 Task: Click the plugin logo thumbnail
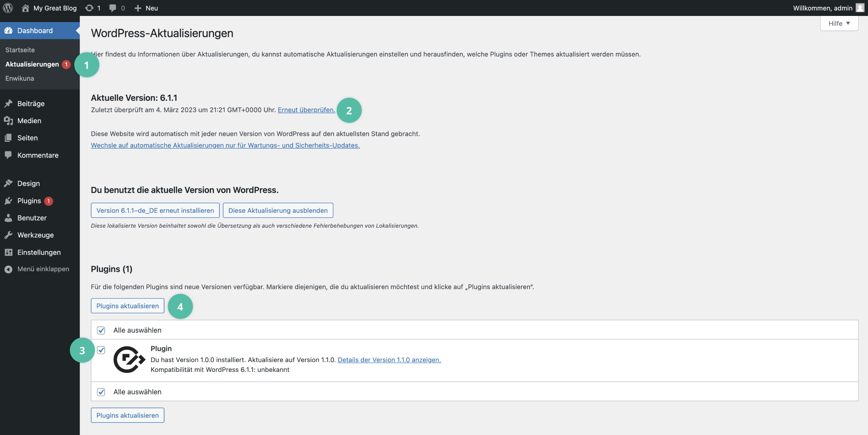(x=129, y=359)
